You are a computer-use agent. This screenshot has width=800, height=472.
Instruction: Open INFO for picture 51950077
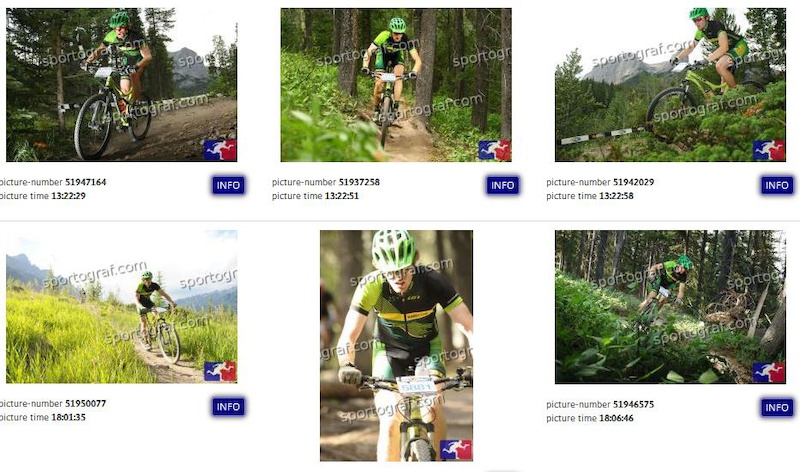[x=228, y=407]
